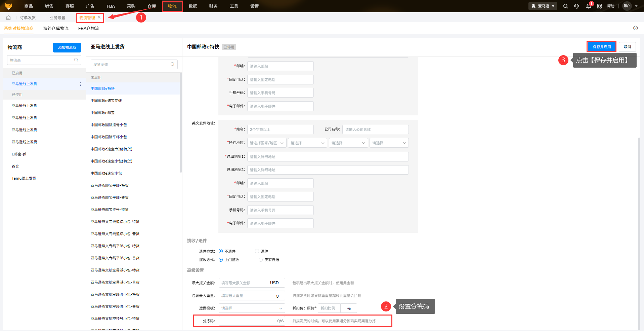Open the 运费模板 请选择 dropdown
This screenshot has height=331, width=644.
click(252, 308)
